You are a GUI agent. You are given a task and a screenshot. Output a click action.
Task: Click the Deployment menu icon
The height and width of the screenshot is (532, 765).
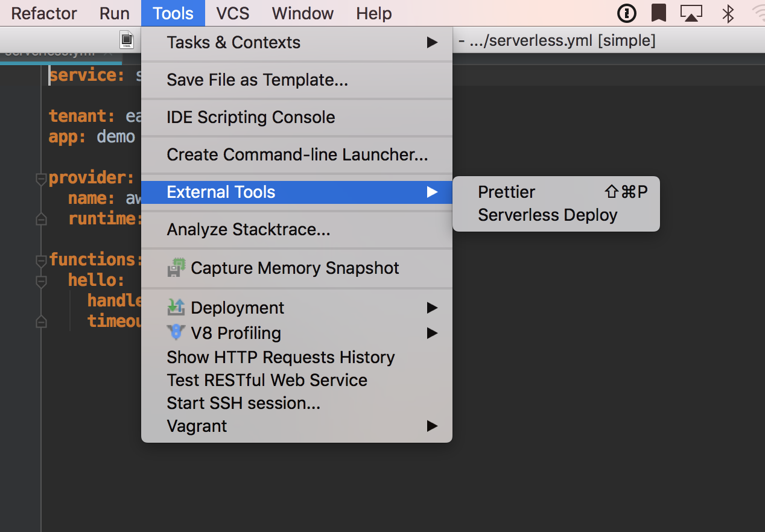click(x=176, y=308)
